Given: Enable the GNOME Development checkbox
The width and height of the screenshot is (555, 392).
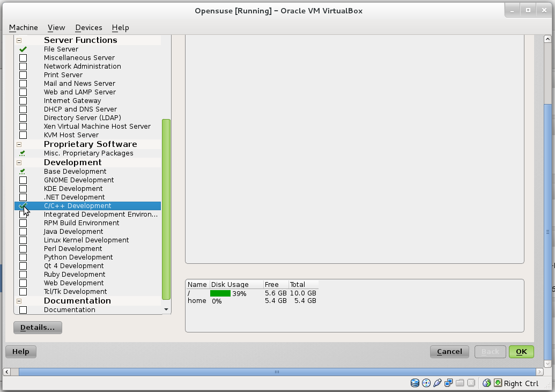Looking at the screenshot, I should 23,180.
